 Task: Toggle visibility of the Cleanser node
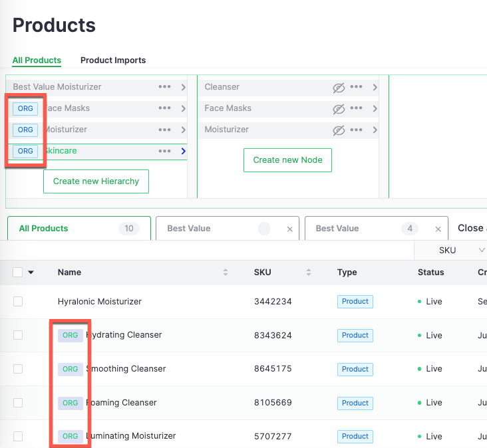(339, 87)
